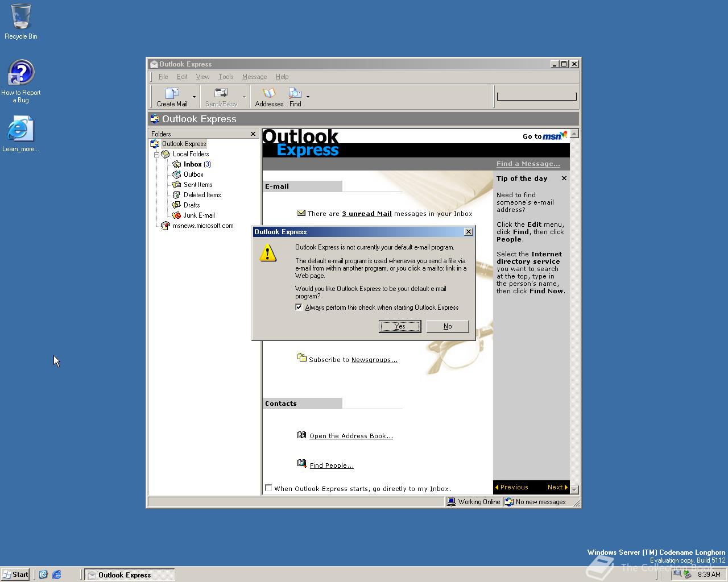Open the Edit menu
This screenshot has width=728, height=582.
[x=182, y=77]
